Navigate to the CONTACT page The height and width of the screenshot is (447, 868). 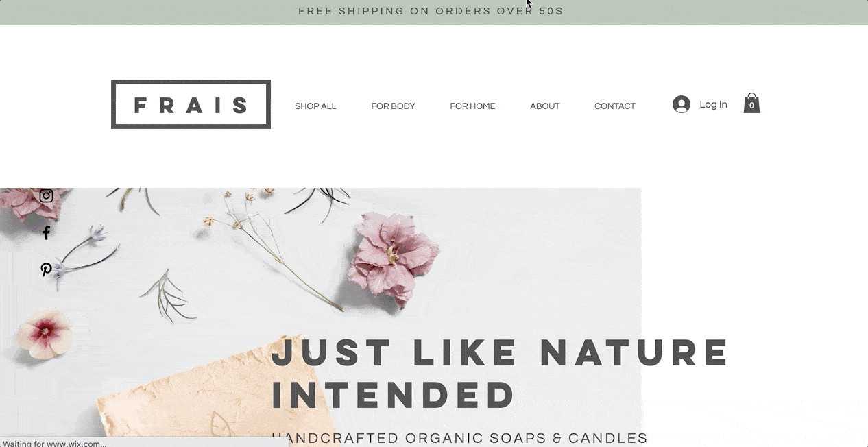coord(615,106)
